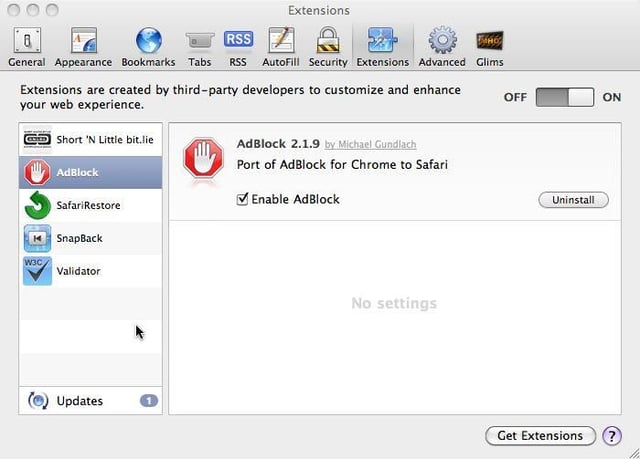This screenshot has width=640, height=459.
Task: Click the AdBlock 2.1.9 title text
Action: tap(278, 144)
